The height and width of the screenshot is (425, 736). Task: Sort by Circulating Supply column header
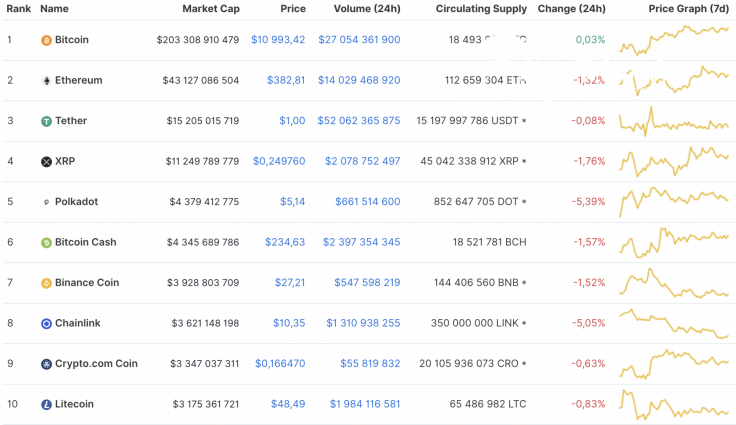coord(481,8)
